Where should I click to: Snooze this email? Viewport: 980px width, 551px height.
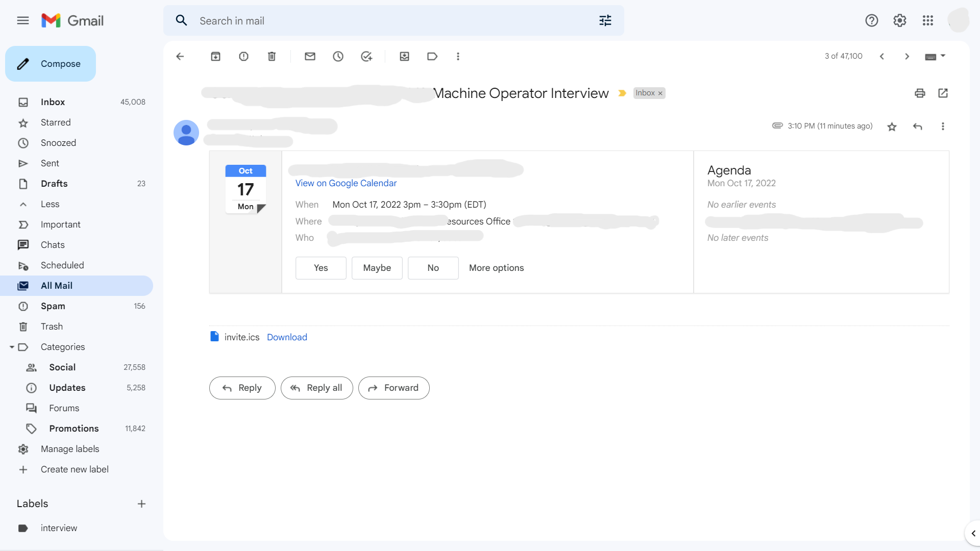(338, 56)
